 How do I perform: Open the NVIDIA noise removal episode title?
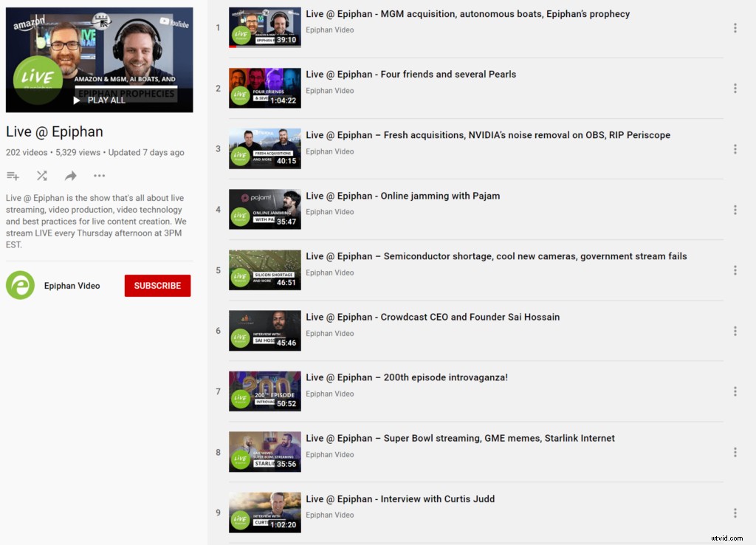point(487,135)
